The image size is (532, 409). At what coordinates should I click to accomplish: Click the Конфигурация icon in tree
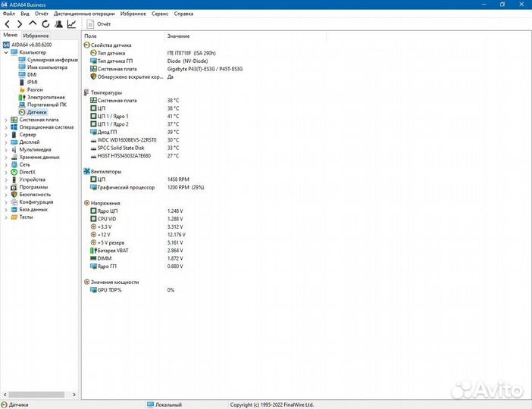tap(14, 201)
